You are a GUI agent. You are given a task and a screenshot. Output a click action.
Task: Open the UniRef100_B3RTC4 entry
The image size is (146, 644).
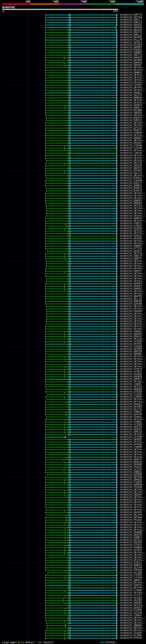131,118
